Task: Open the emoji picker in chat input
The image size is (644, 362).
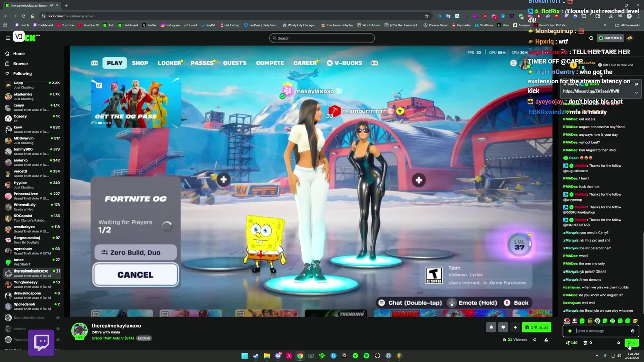Action: pyautogui.click(x=632, y=331)
